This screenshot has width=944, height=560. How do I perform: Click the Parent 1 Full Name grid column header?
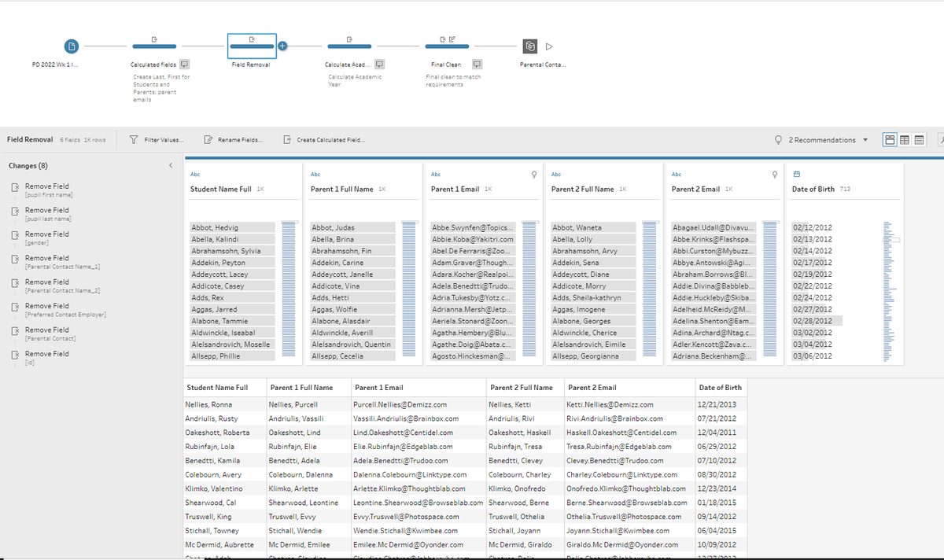click(x=308, y=388)
